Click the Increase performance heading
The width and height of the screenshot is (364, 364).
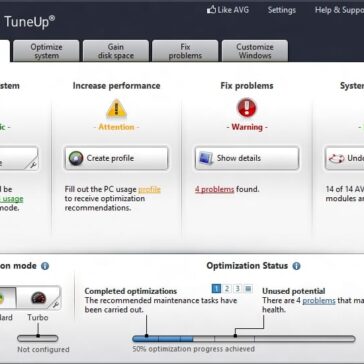117,86
